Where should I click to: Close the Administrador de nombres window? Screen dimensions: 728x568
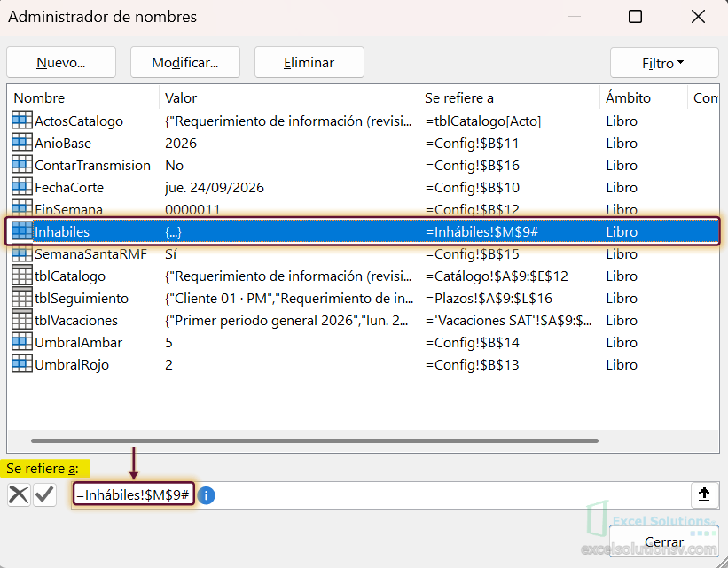[x=698, y=17]
